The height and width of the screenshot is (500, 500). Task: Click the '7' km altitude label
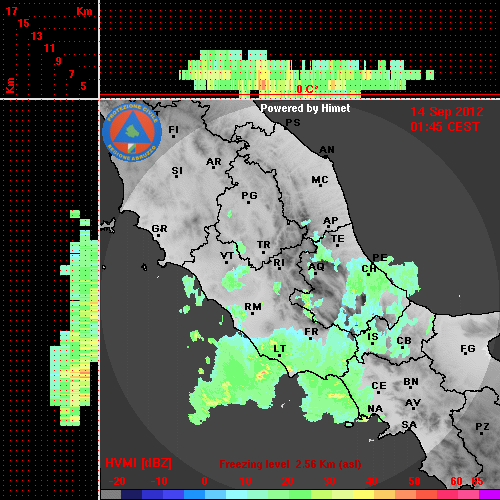(71, 74)
